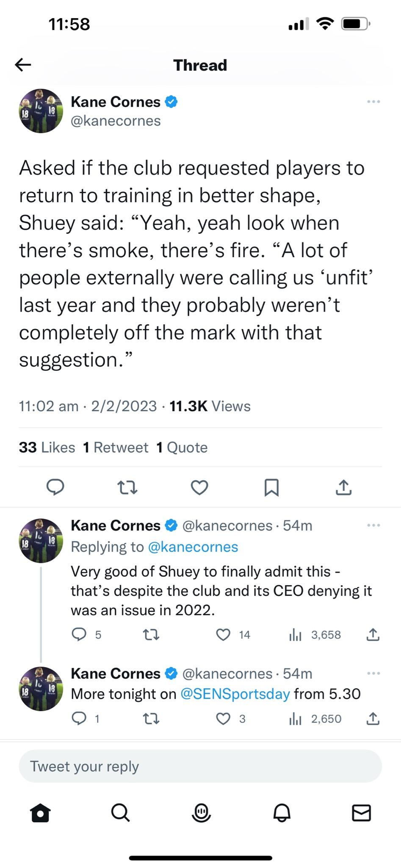Open more options on SENSportsday tweet
The image size is (401, 868).
373,673
